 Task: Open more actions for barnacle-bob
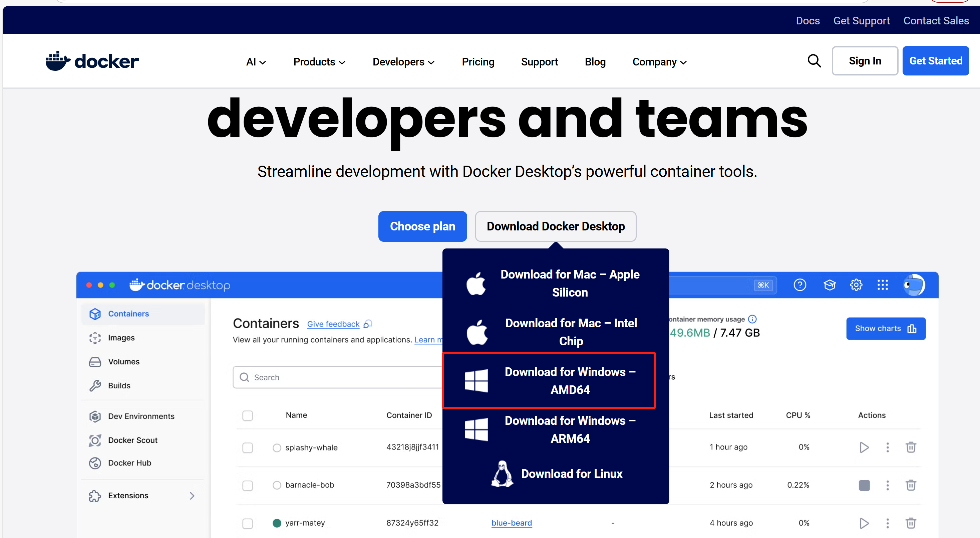(x=888, y=485)
